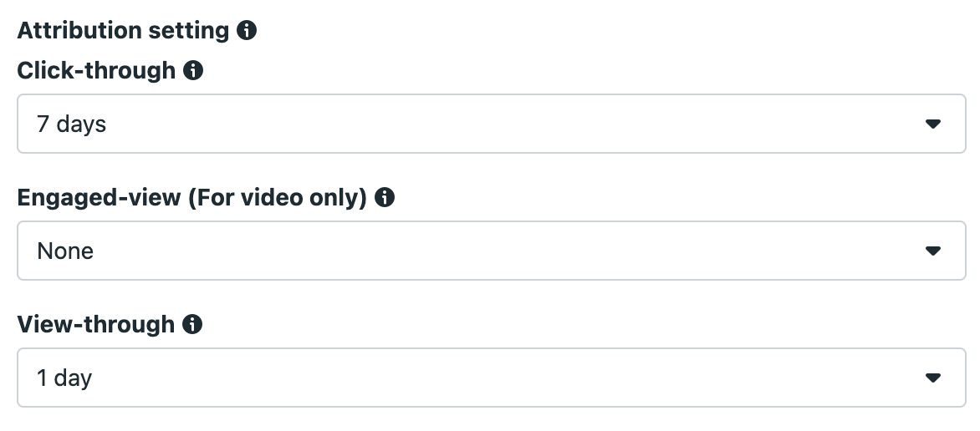The height and width of the screenshot is (431, 980).
Task: Click the View-through label text
Action: 95,324
